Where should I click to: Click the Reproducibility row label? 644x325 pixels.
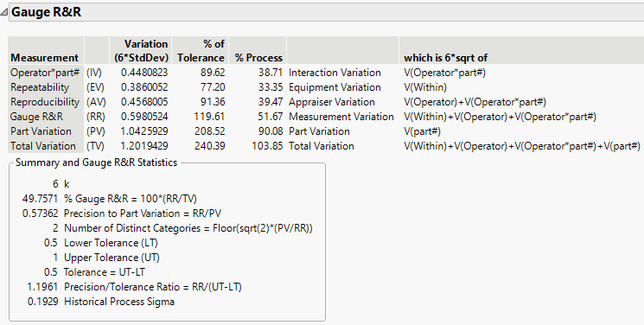point(45,102)
